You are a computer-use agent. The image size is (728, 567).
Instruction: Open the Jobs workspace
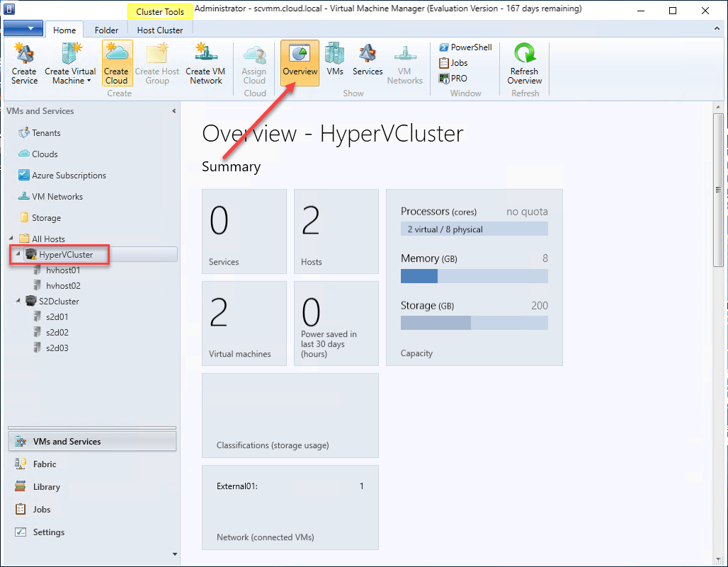click(92, 510)
